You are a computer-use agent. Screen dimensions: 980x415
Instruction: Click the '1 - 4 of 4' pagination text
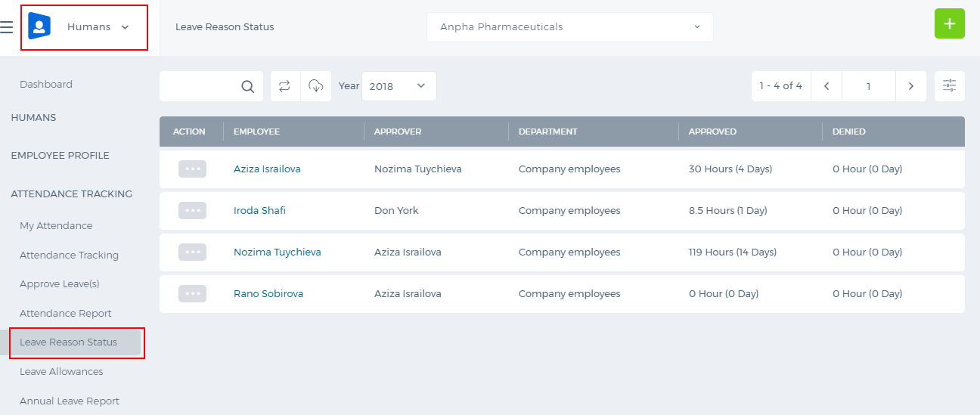(781, 86)
